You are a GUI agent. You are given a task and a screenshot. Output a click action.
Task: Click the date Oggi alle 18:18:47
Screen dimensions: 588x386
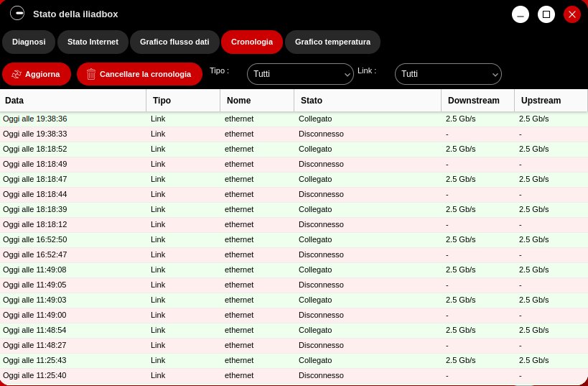point(35,179)
